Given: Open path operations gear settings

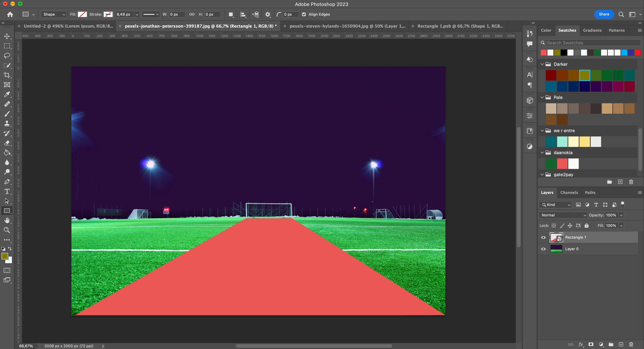Looking at the screenshot, I should [x=268, y=15].
